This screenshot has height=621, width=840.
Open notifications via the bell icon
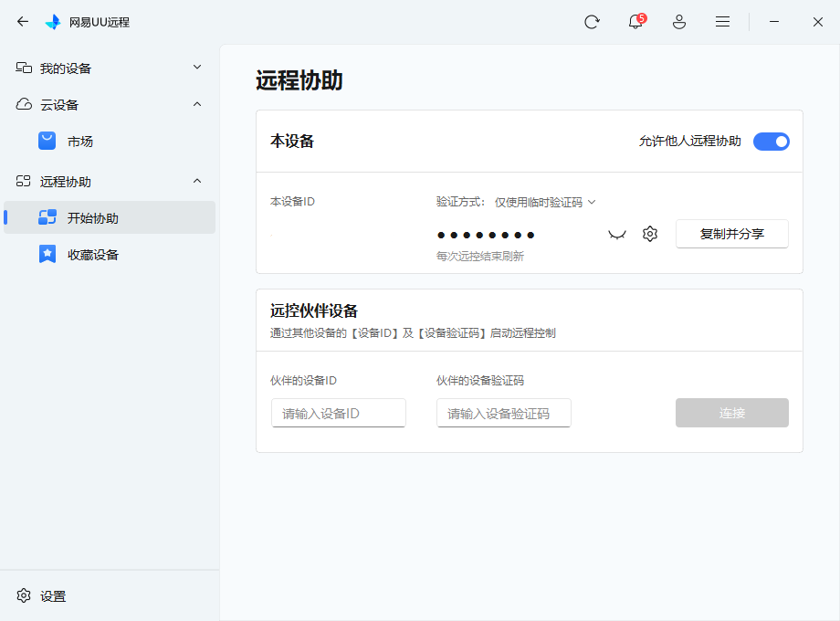click(635, 21)
